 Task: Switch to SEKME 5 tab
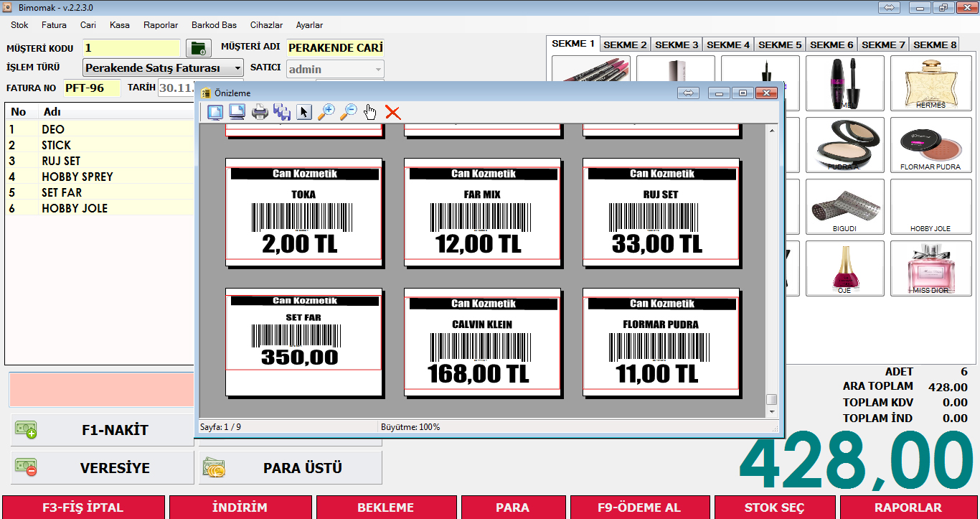780,45
